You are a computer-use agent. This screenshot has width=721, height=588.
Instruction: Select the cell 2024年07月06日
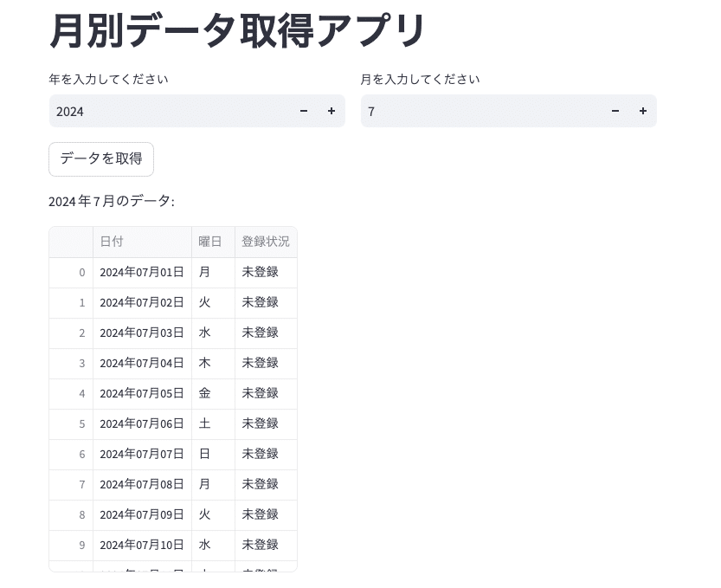142,424
